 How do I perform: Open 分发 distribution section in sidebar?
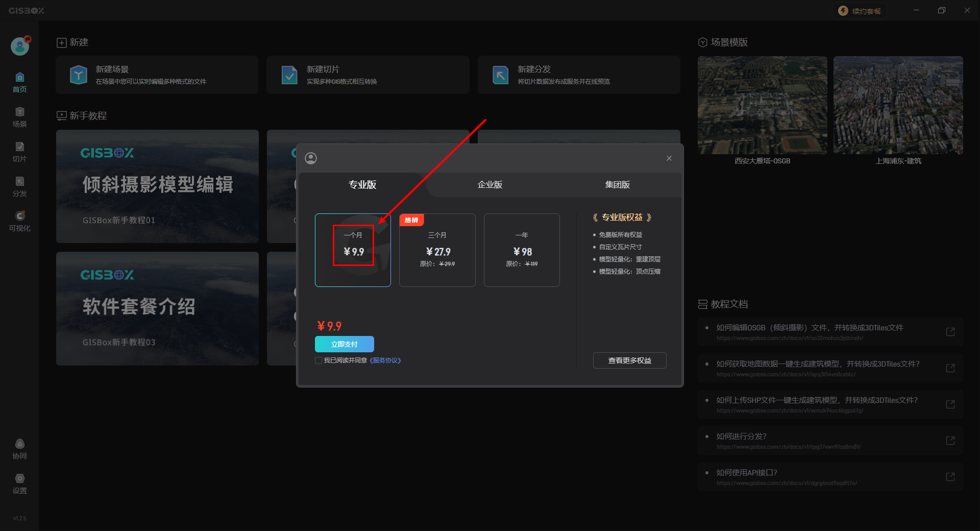(x=19, y=187)
